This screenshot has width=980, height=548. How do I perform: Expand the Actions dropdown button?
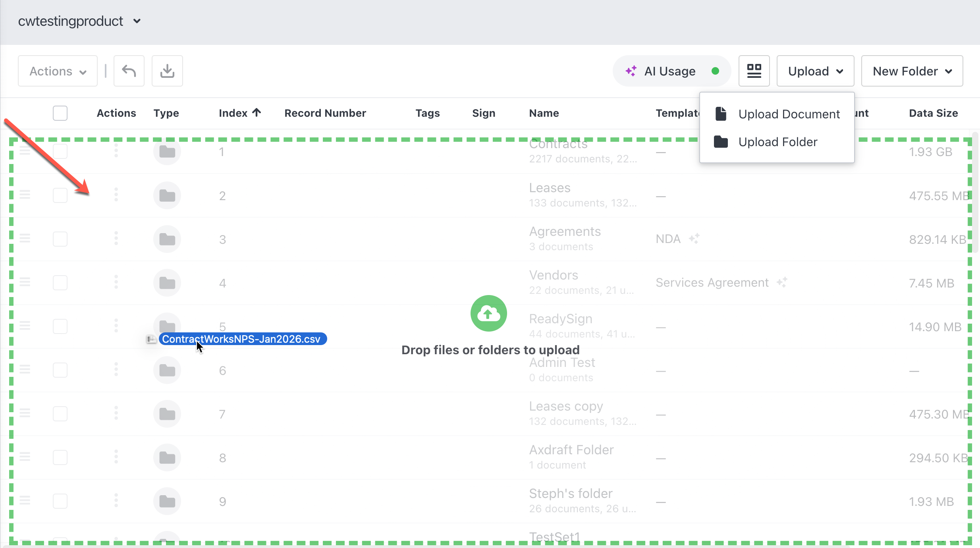pos(58,71)
